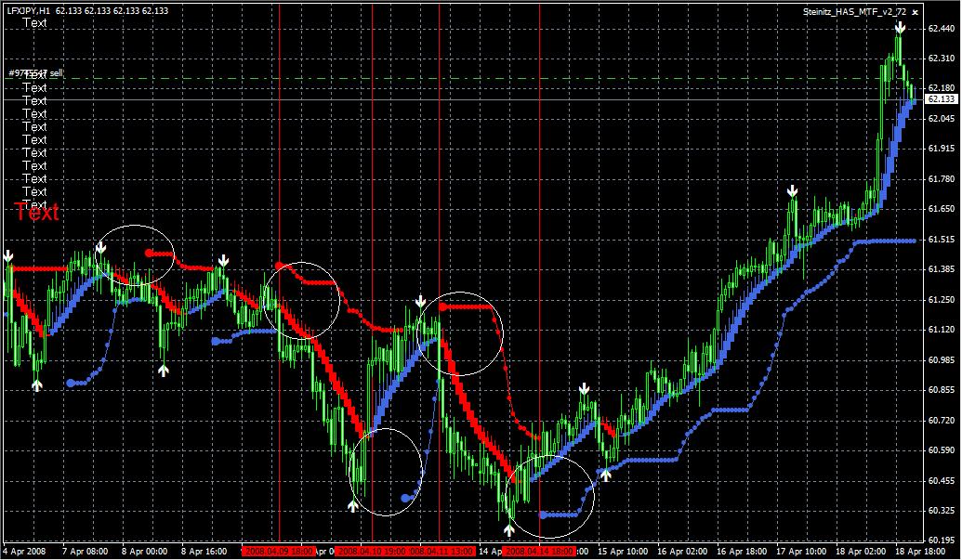
Task: Click the 60.590 price scale value
Action: tap(941, 450)
